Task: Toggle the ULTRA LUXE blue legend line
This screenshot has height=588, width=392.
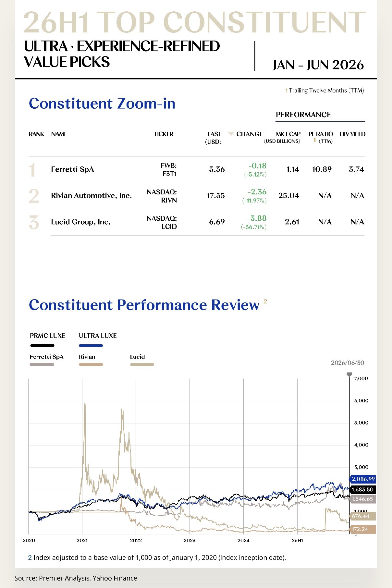Action: point(91,346)
